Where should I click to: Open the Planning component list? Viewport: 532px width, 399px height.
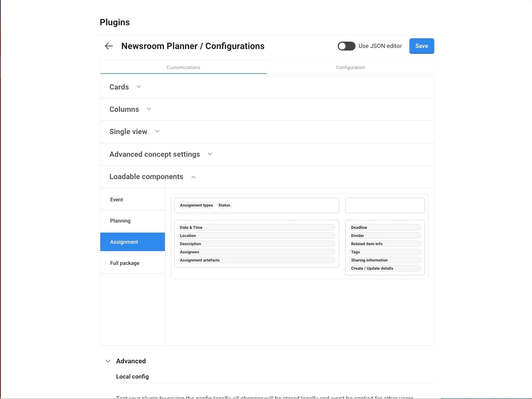click(120, 221)
